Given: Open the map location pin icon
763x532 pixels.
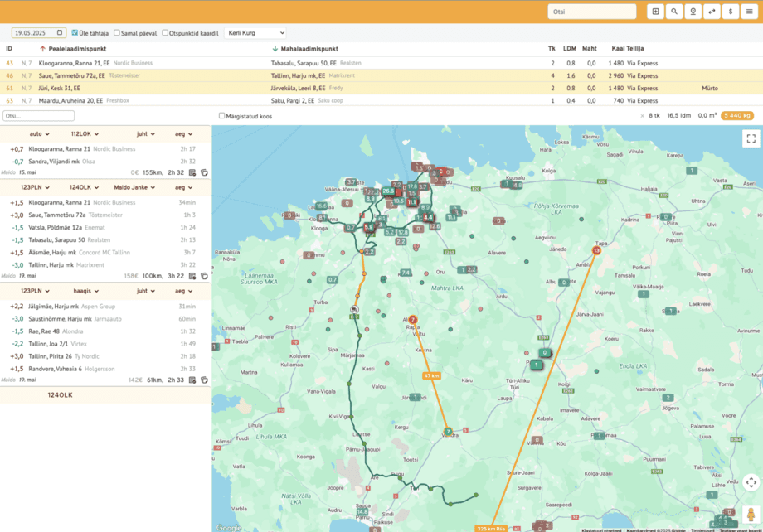Looking at the screenshot, I should tap(693, 12).
